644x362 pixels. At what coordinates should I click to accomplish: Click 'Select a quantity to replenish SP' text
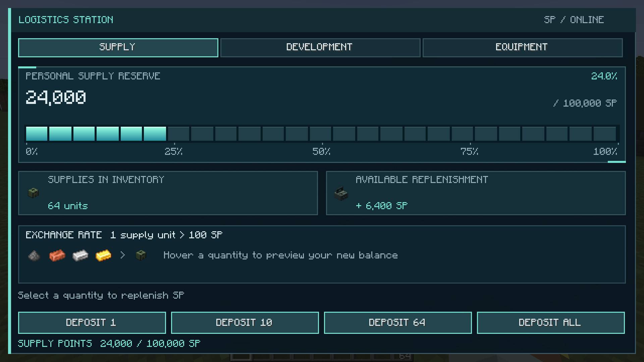point(101,295)
